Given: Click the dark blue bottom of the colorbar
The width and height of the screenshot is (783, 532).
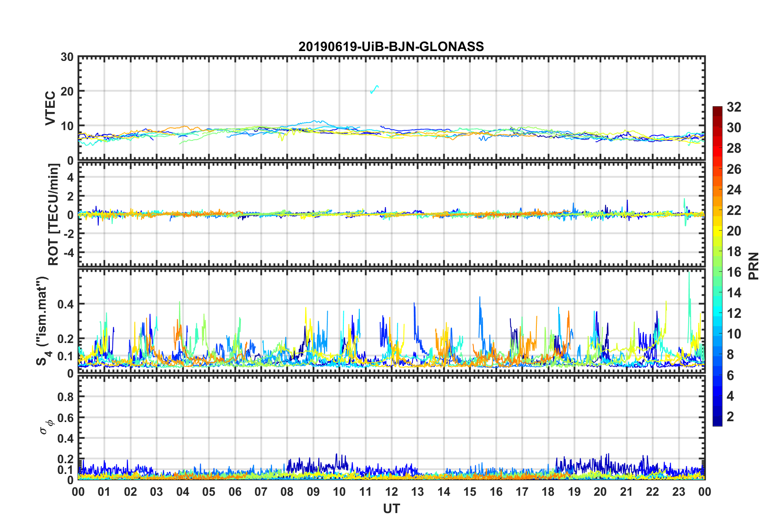Looking at the screenshot, I should (x=718, y=421).
